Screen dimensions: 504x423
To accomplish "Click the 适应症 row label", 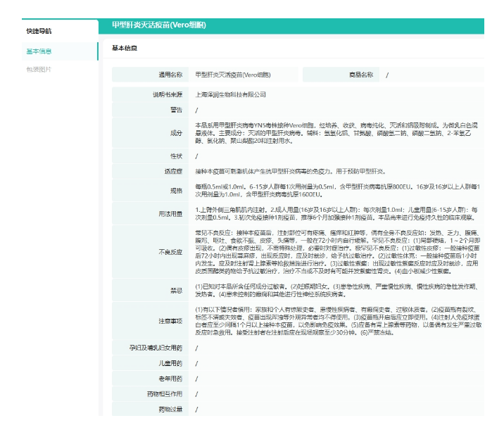I will 173,172.
